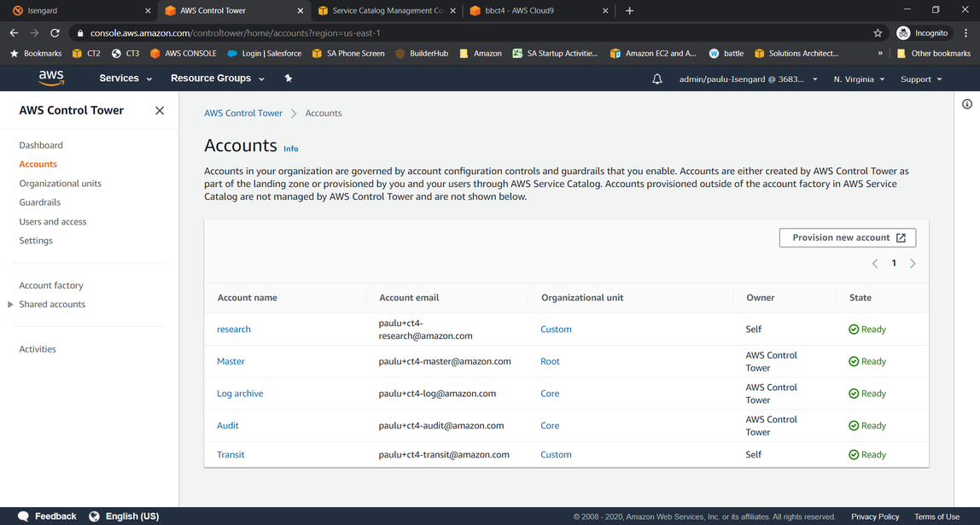Click the previous page arrow in the accounts table
Screen dimensions: 980x525
pos(875,263)
